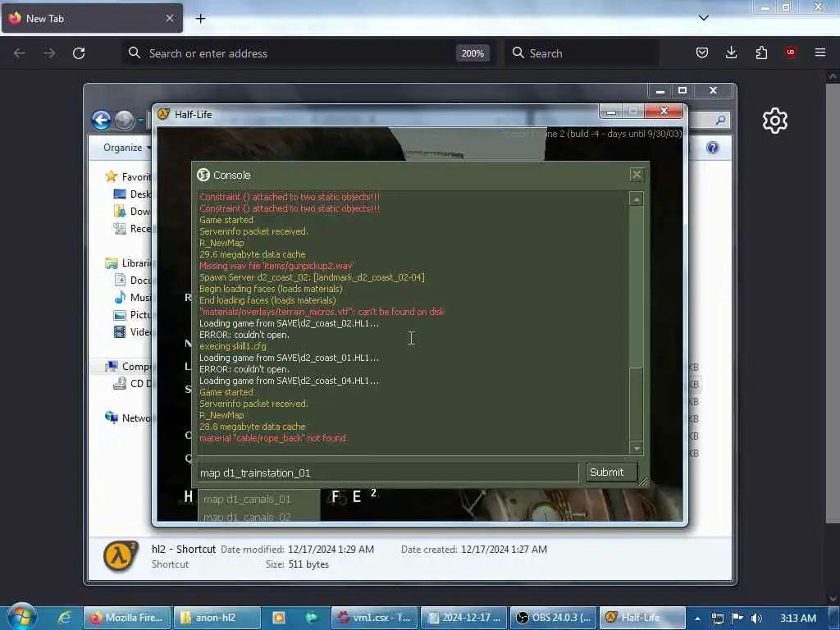
Task: Click the console scrollbar up arrow
Action: tap(636, 199)
